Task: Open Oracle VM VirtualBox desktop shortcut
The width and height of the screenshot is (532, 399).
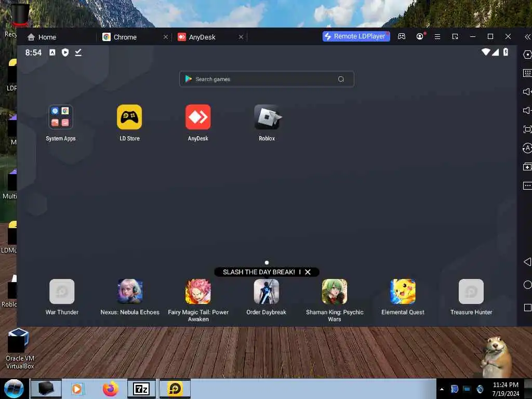Action: tap(19, 349)
